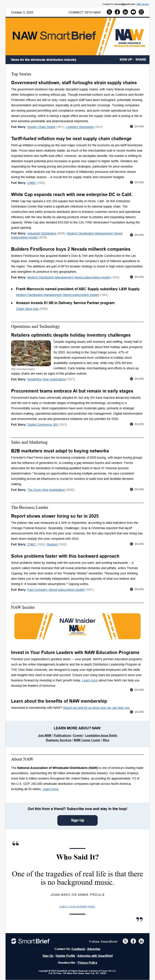Share the government shutdown story
The height and width of the screenshot is (980, 155).
137,126
